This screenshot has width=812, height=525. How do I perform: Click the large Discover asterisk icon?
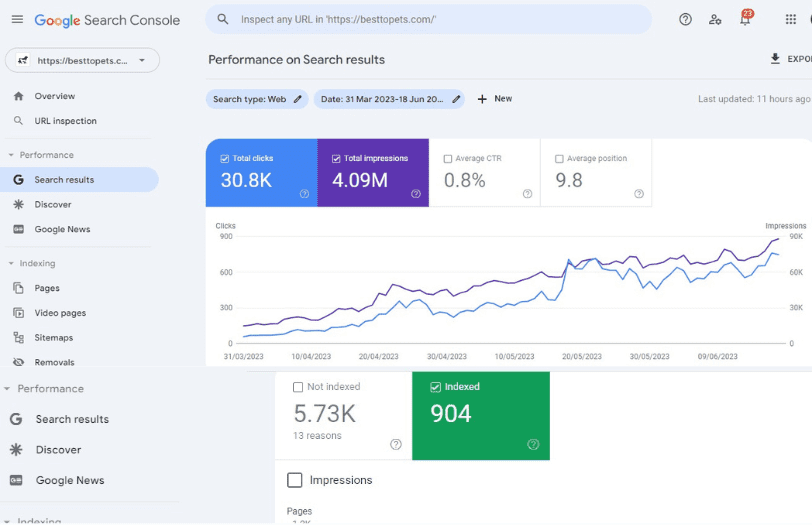pyautogui.click(x=16, y=449)
